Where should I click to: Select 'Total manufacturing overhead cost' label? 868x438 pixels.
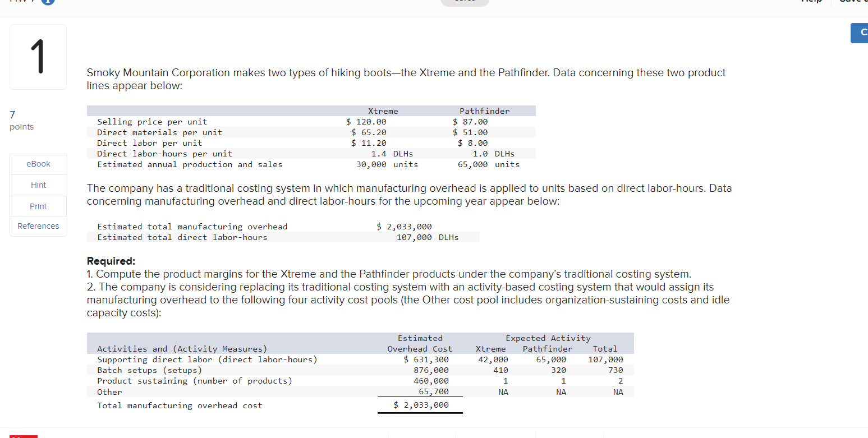coord(180,405)
